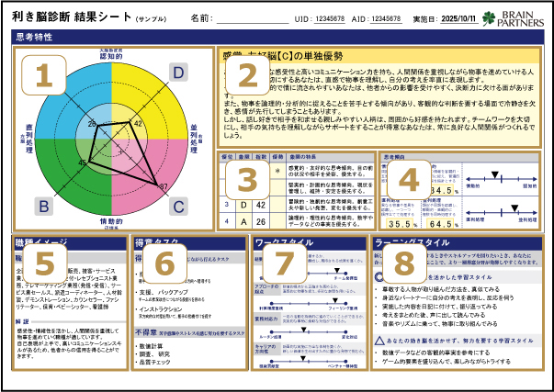Screen dimensions: 554x392
Task: Click the 直列処理 label beside radar chart
Action: (x=29, y=139)
